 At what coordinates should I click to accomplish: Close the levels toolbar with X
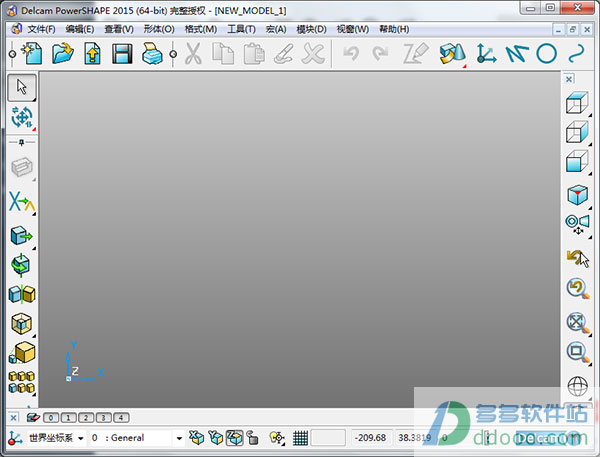pos(13,418)
